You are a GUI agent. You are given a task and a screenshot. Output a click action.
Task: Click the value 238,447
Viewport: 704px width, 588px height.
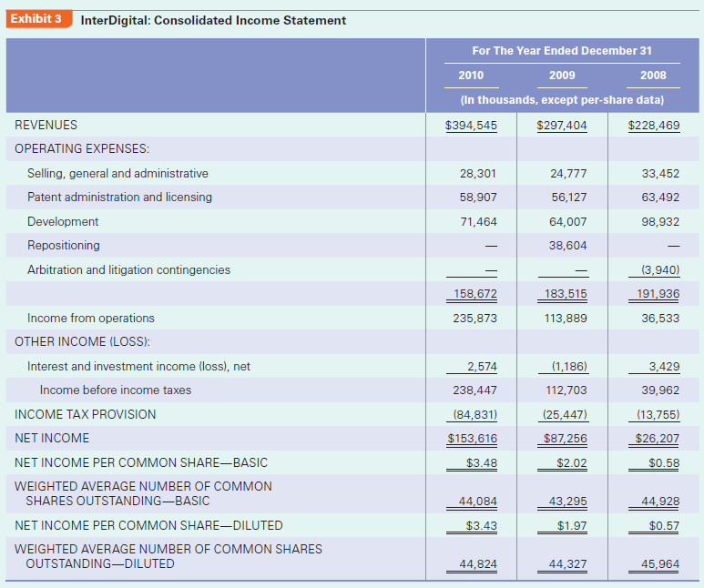pos(475,390)
